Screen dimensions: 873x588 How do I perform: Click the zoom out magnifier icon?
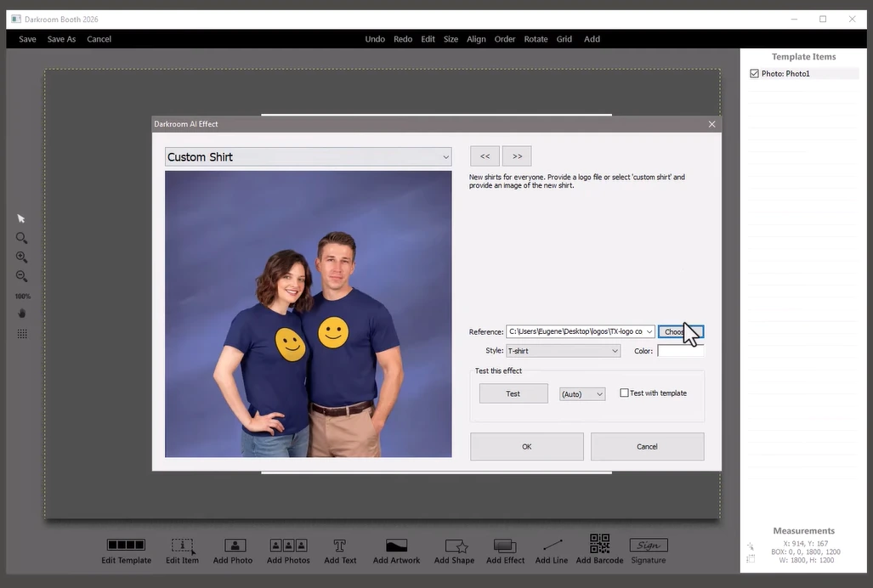click(21, 276)
